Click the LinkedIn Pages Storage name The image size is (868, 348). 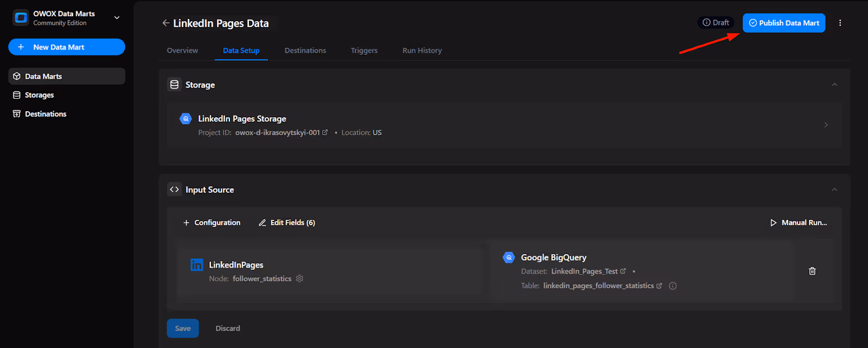tap(242, 118)
